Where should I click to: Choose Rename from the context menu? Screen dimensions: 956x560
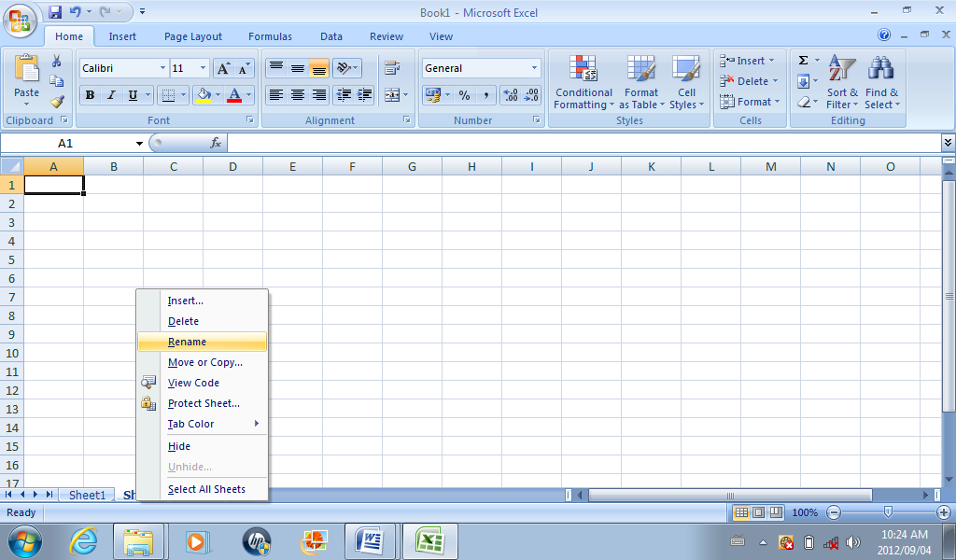(188, 342)
